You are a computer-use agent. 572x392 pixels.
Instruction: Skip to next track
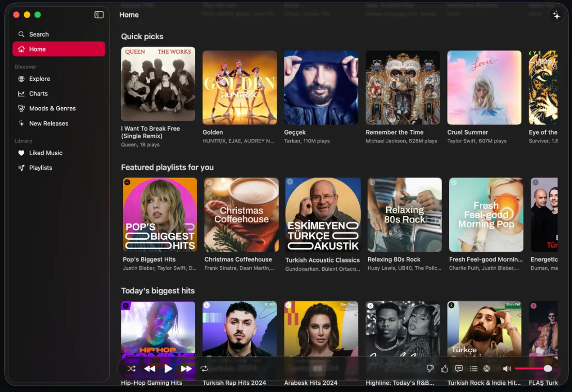[x=186, y=369]
